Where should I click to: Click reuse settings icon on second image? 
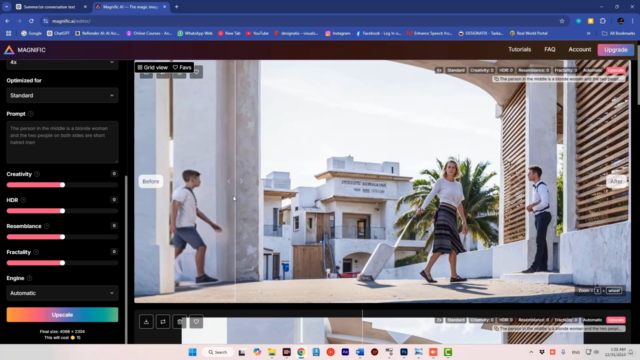pos(163,322)
